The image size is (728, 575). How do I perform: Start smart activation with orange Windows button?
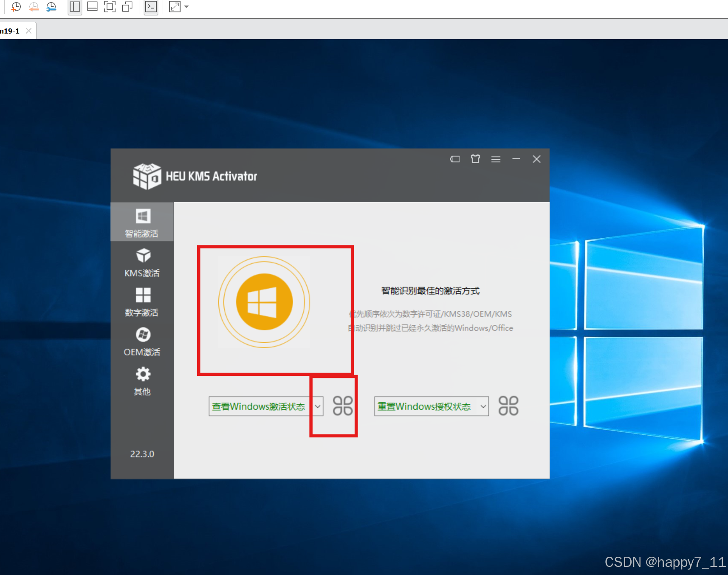coord(264,302)
